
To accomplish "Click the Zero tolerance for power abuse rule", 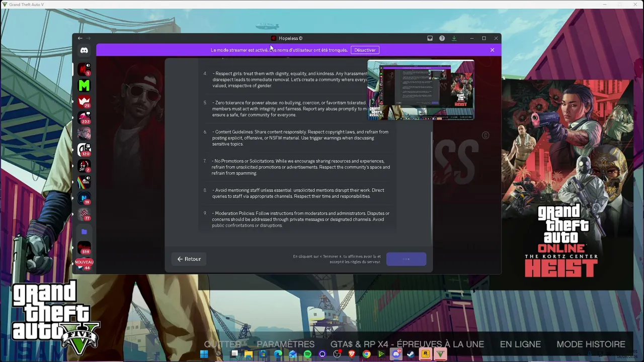I will tap(290, 109).
